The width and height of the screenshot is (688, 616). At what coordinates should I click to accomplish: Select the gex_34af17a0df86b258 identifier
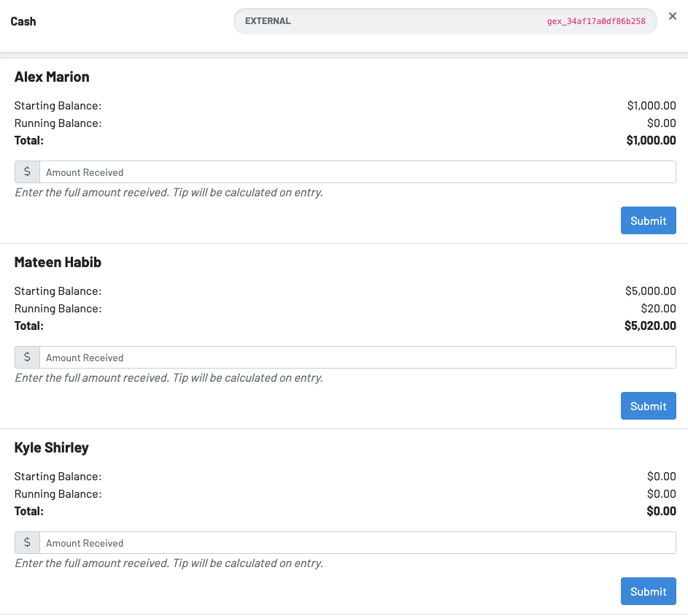pyautogui.click(x=596, y=22)
